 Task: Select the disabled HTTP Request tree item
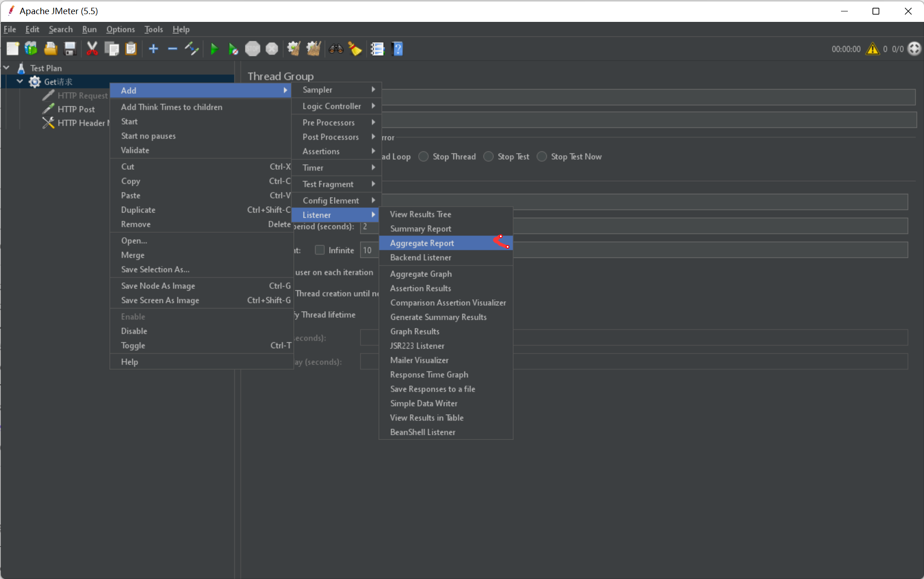point(76,96)
